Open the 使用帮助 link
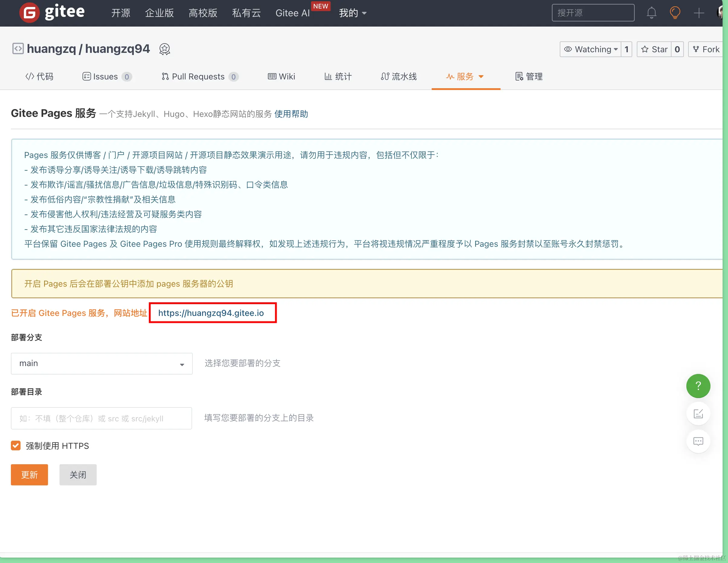This screenshot has width=728, height=563. [291, 114]
